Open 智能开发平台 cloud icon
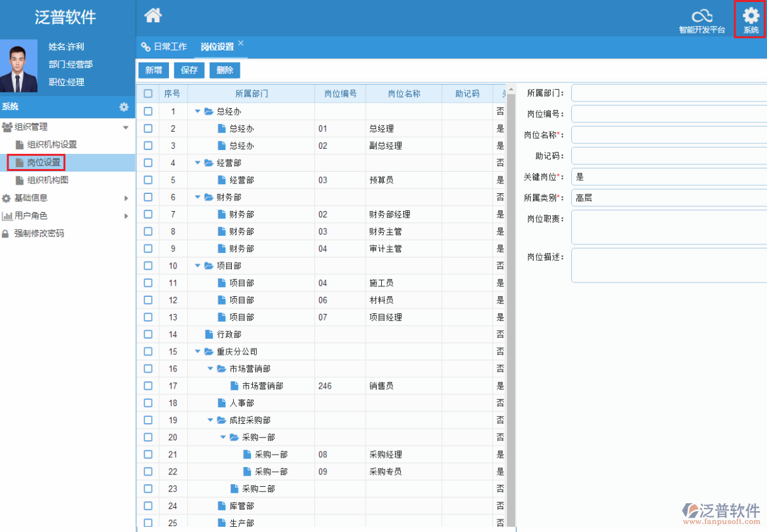This screenshot has width=767, height=532. pyautogui.click(x=701, y=16)
